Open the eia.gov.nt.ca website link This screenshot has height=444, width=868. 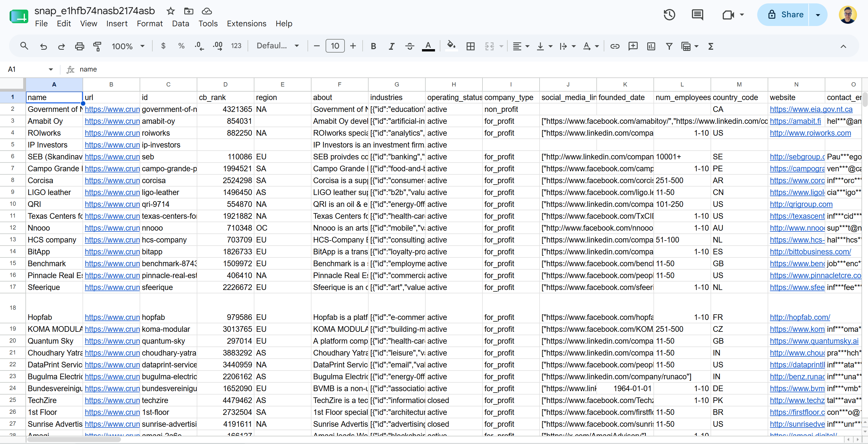tap(811, 109)
